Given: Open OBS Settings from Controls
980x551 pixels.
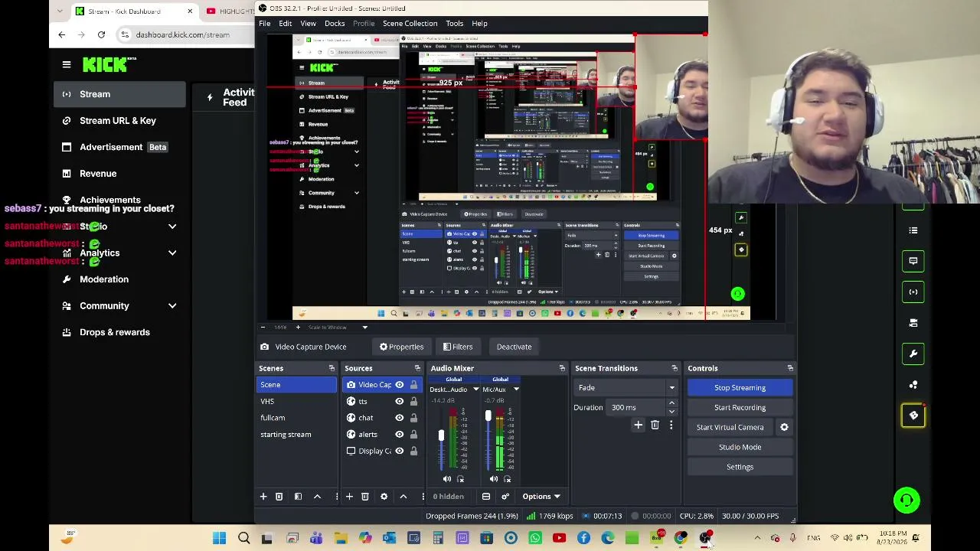Looking at the screenshot, I should pos(740,467).
